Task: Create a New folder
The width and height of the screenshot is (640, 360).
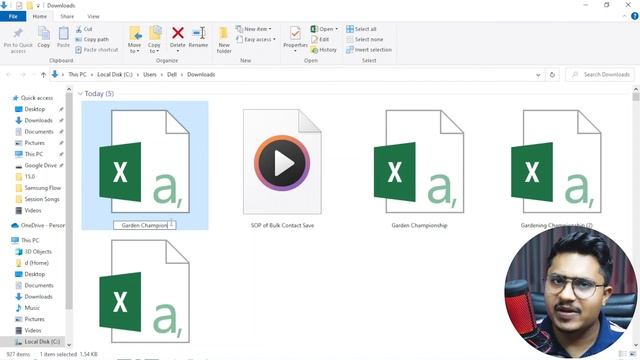Action: (x=224, y=40)
